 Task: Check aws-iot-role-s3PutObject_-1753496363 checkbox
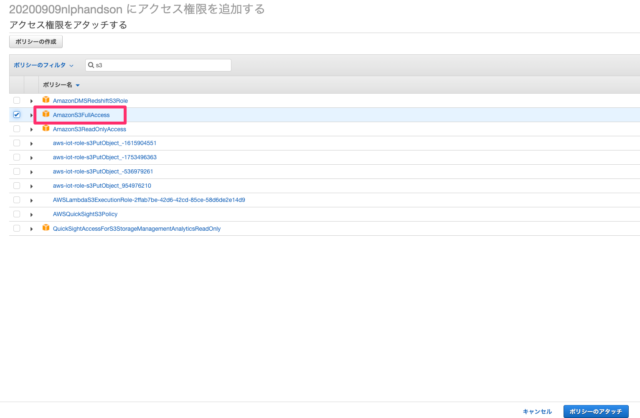pos(16,157)
